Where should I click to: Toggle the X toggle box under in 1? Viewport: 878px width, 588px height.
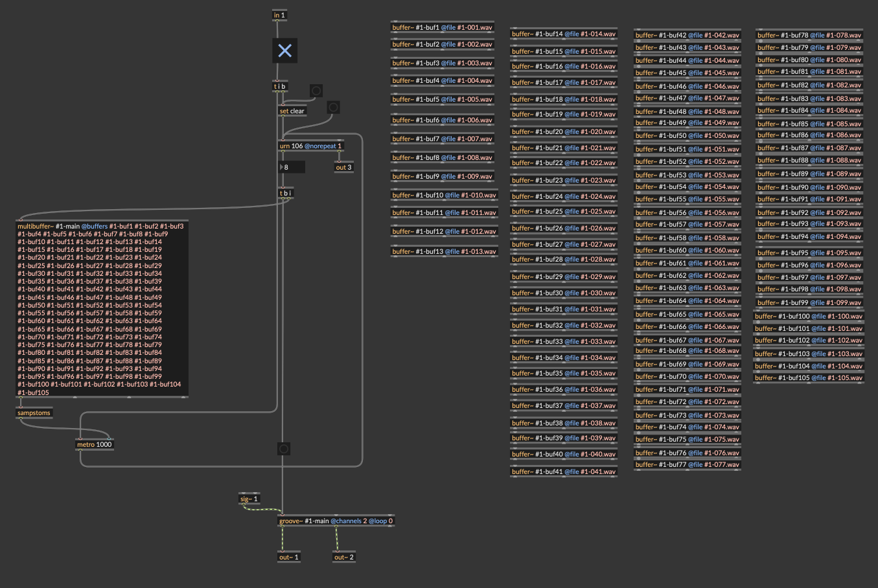tap(284, 51)
